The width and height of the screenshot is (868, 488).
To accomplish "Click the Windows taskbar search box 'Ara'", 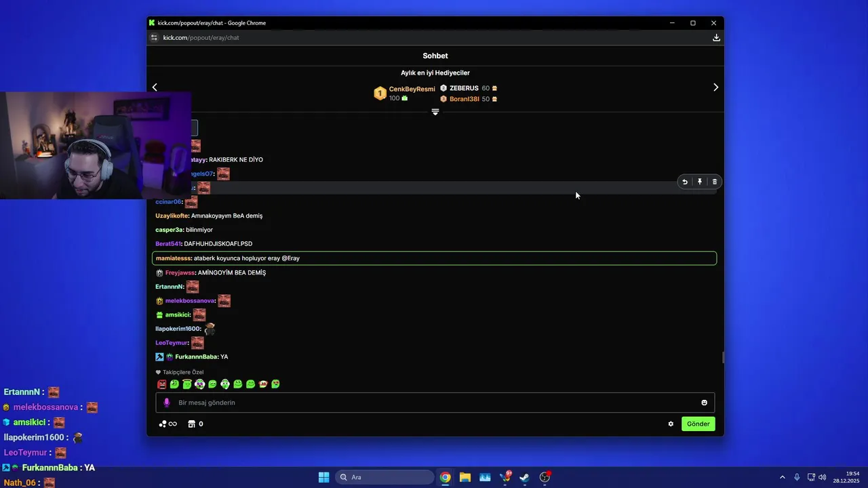I will tap(385, 477).
